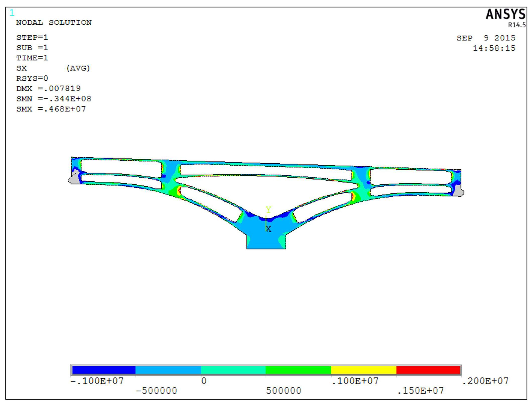Click the SX (AVG) result label
Screen dimensions: 532x403
(53, 68)
